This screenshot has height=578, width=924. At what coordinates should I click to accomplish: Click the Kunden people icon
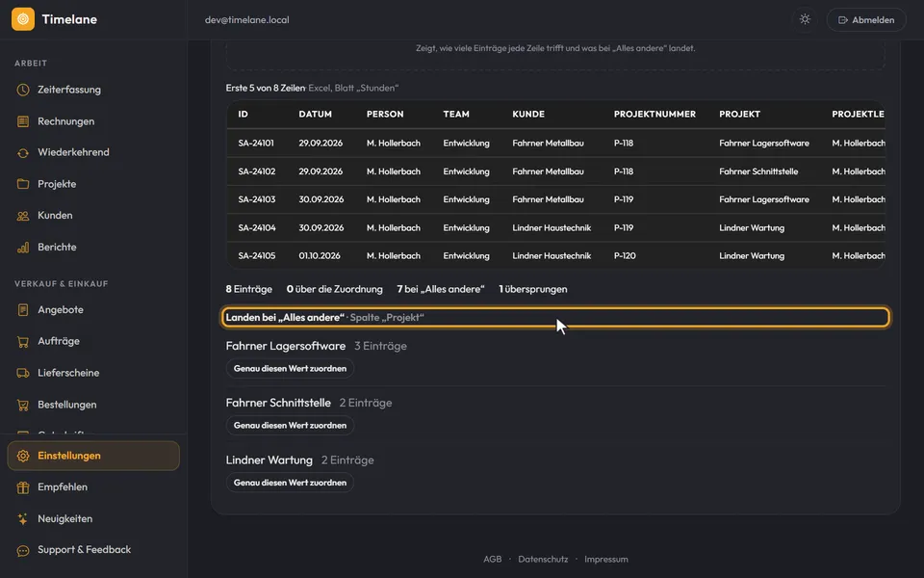coord(23,216)
